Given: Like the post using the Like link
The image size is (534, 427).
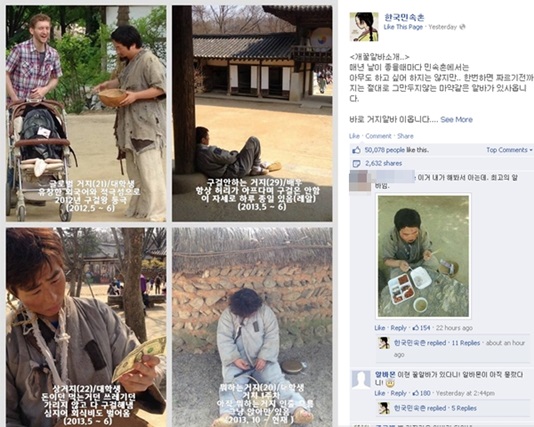Looking at the screenshot, I should click(x=354, y=136).
